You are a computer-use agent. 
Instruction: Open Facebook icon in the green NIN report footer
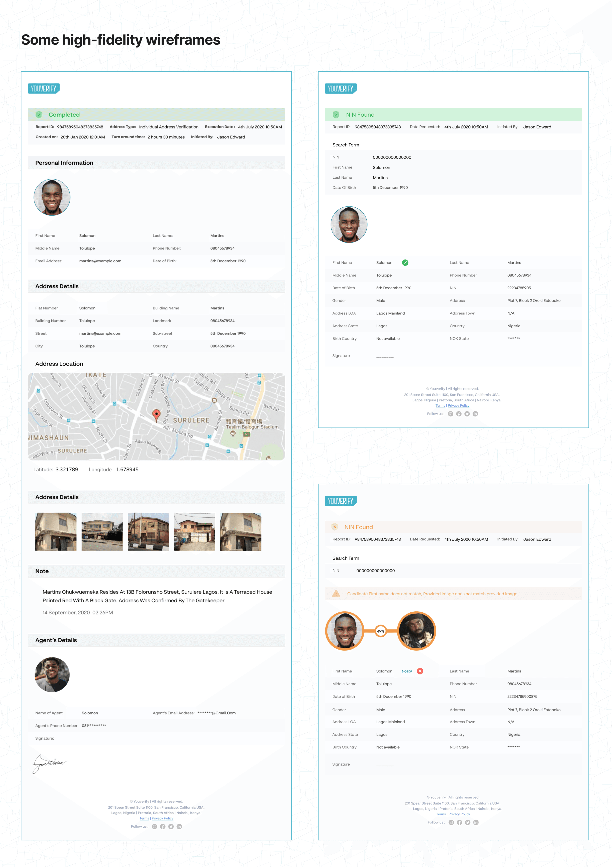459,414
